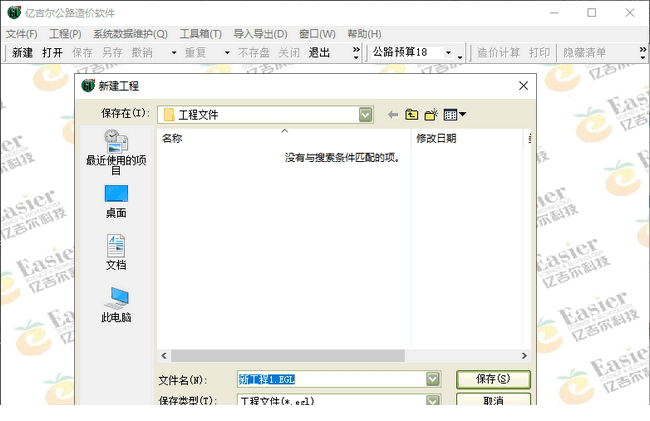Open the 导入导出(D) menu
This screenshot has height=421, width=650.
[x=260, y=34]
